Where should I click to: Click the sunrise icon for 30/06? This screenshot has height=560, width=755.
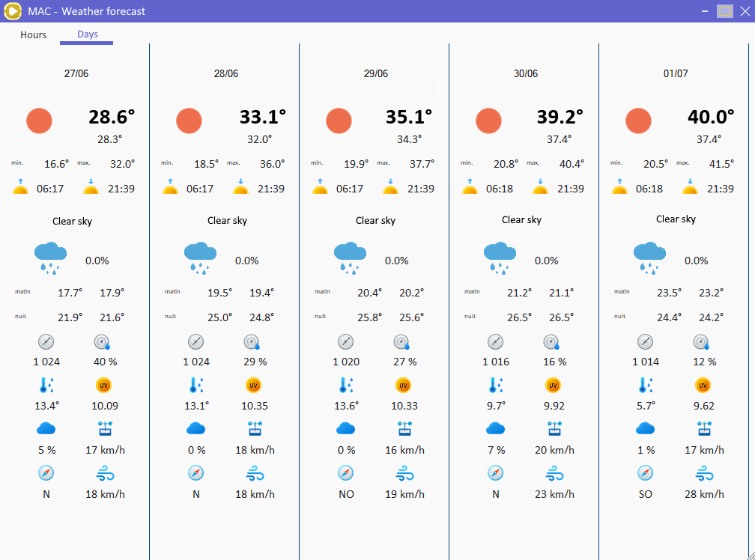470,186
